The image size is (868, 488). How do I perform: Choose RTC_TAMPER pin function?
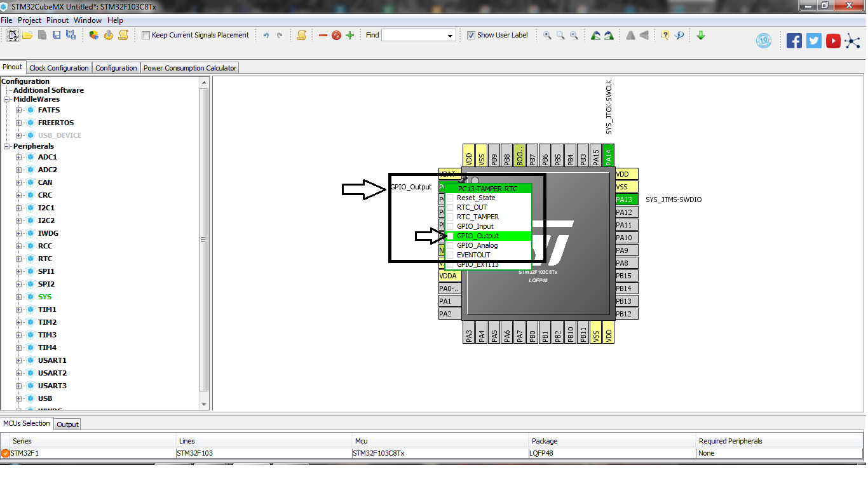488,217
